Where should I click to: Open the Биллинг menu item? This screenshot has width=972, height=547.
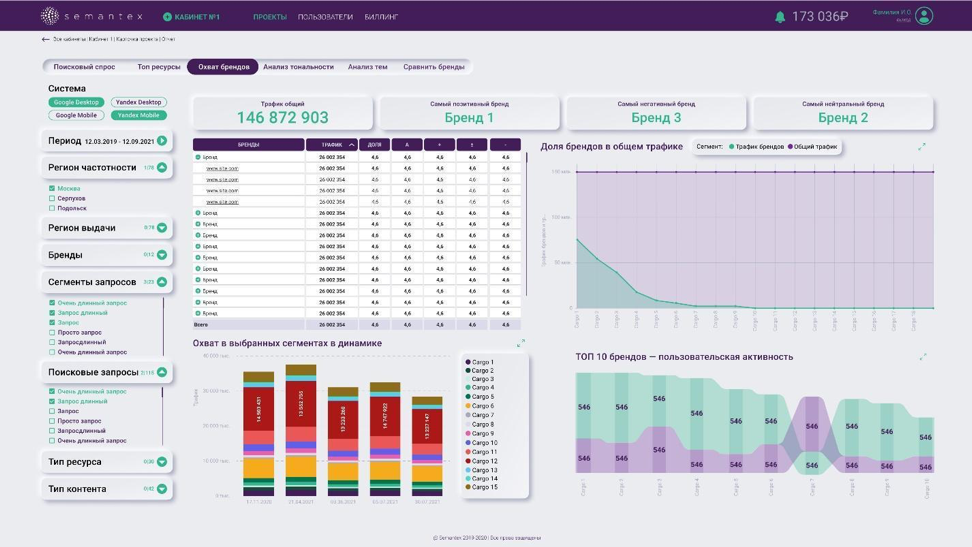381,17
